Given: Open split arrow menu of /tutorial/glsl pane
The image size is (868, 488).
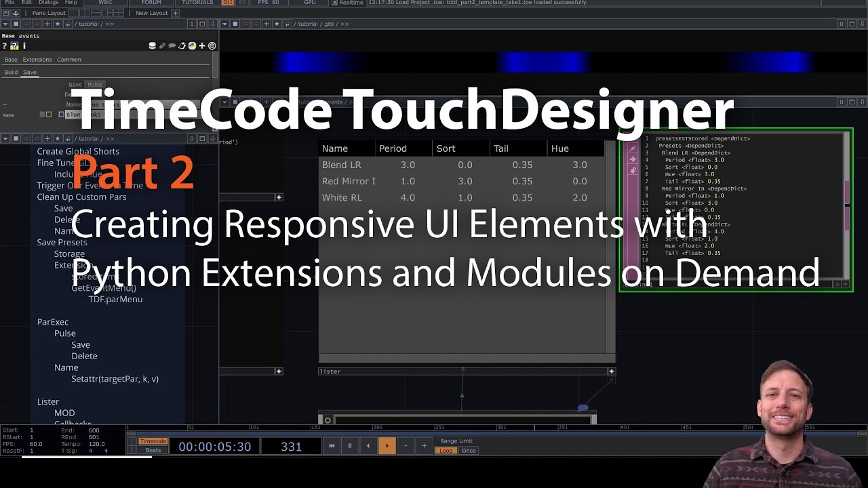Looking at the screenshot, I should (x=863, y=24).
